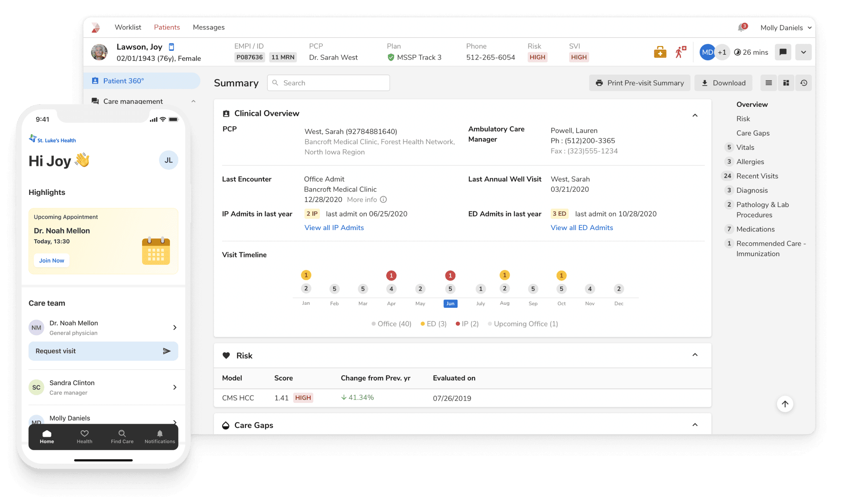
Task: Tap Find Care search icon on phone
Action: pos(122,437)
